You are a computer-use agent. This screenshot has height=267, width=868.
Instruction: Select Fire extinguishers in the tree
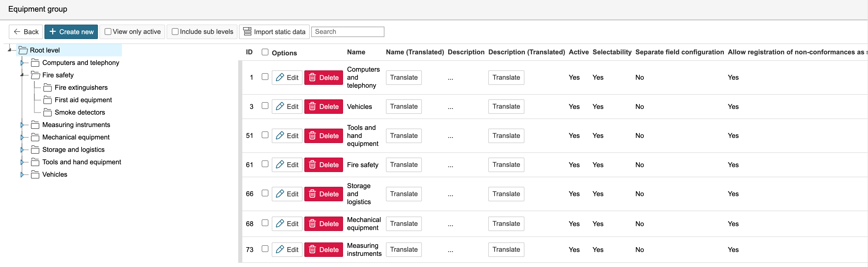click(81, 88)
